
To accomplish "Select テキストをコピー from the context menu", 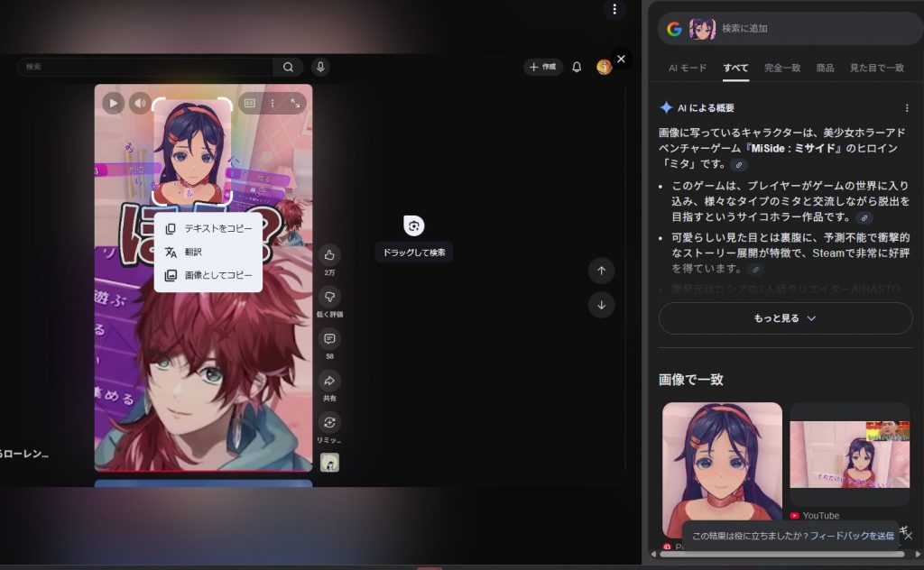I will tap(217, 229).
